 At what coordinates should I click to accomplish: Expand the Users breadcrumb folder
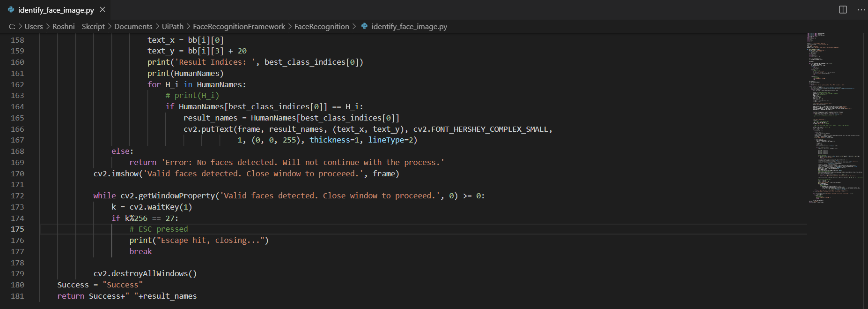coord(34,26)
